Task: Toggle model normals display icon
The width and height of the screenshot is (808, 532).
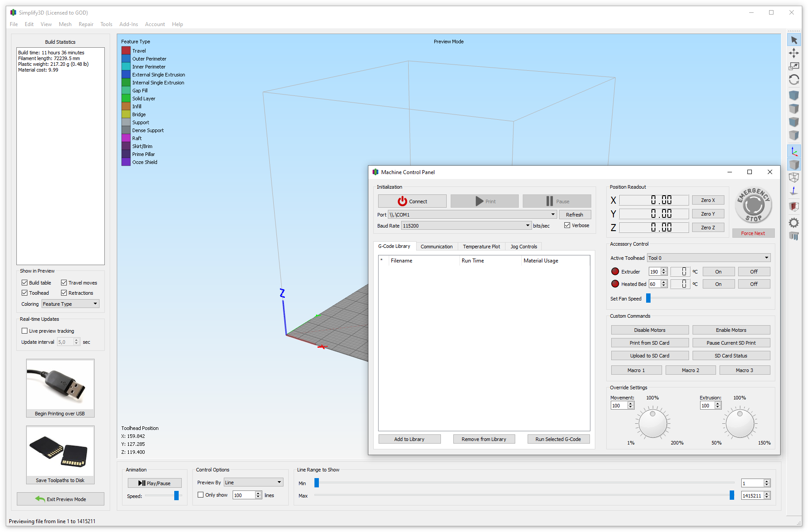Action: (794, 191)
